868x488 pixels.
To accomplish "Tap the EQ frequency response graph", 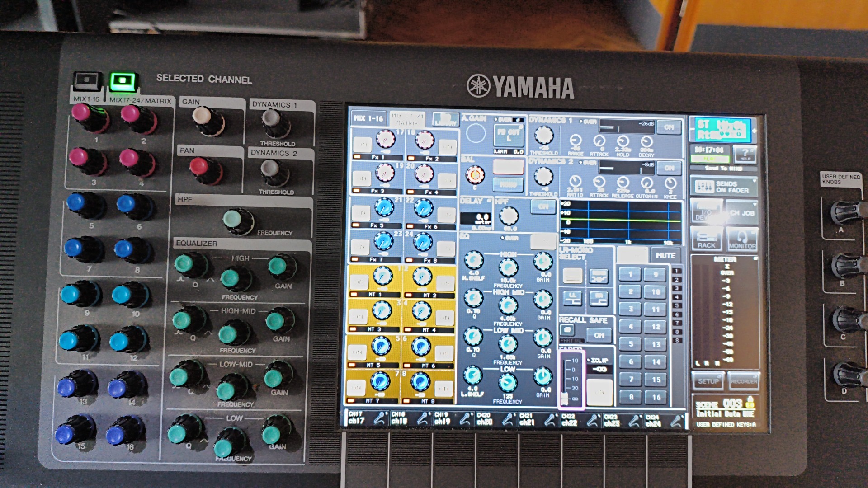I will pos(620,221).
